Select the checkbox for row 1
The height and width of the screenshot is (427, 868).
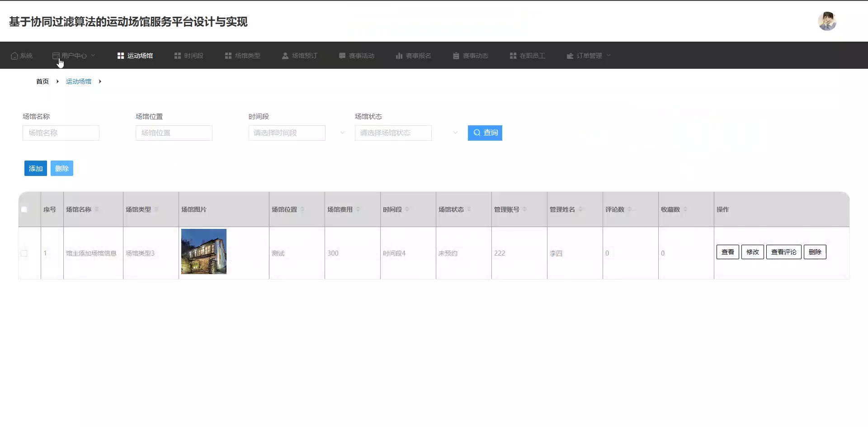pos(24,253)
